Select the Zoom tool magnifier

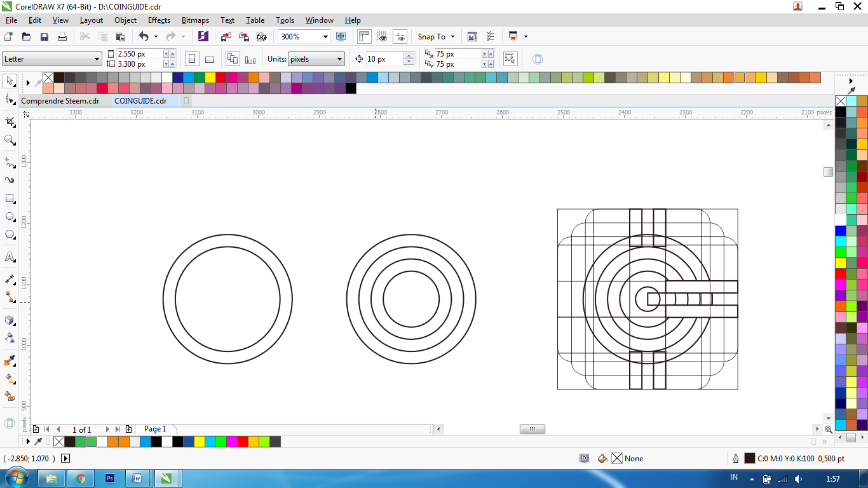pos(9,140)
